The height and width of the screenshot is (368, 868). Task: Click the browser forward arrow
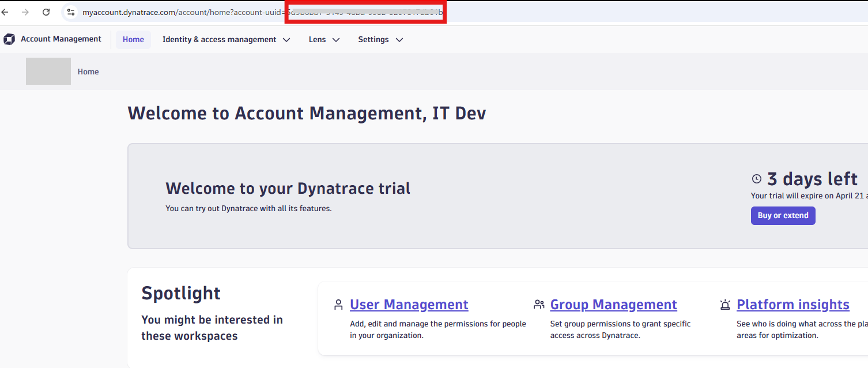click(x=25, y=12)
